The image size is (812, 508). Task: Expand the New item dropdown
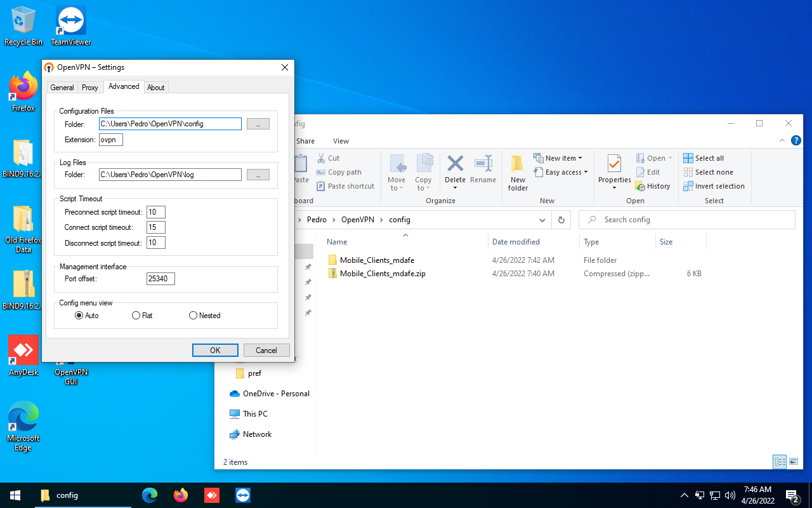click(558, 158)
